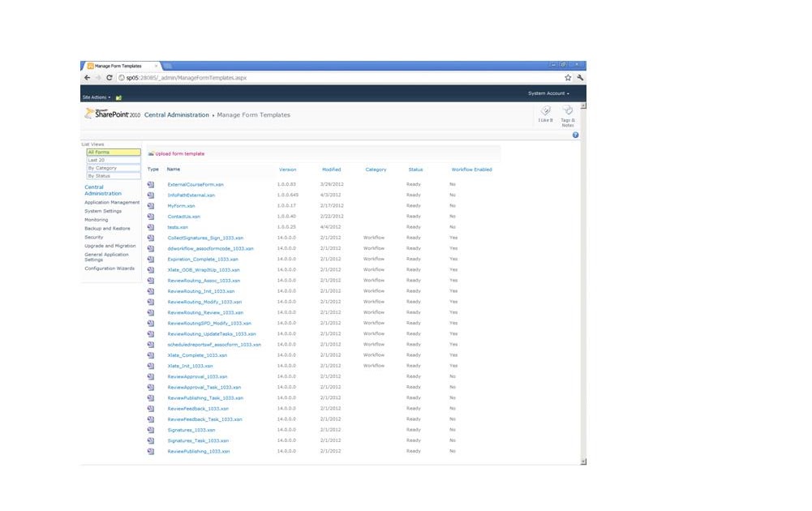The width and height of the screenshot is (812, 511).
Task: Sort list by Category column header
Action: 376,170
